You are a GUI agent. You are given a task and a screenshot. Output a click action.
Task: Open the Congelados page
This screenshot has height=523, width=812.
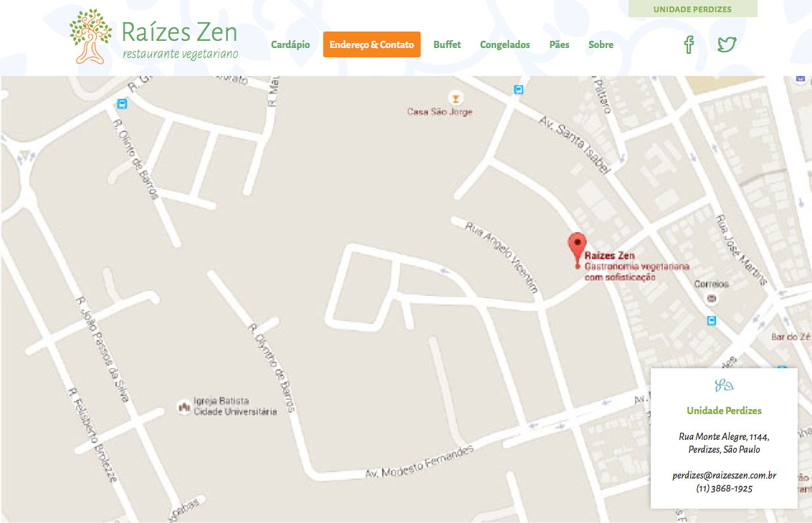pyautogui.click(x=505, y=44)
